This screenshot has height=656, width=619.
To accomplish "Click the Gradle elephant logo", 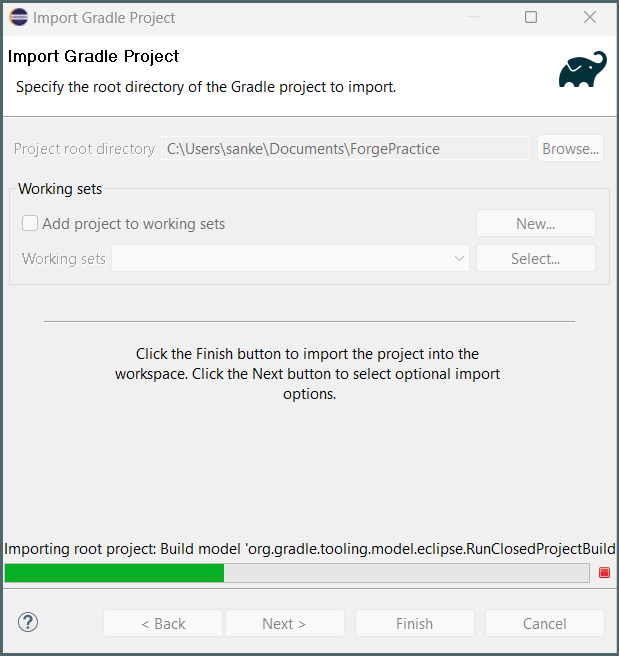I will [583, 70].
